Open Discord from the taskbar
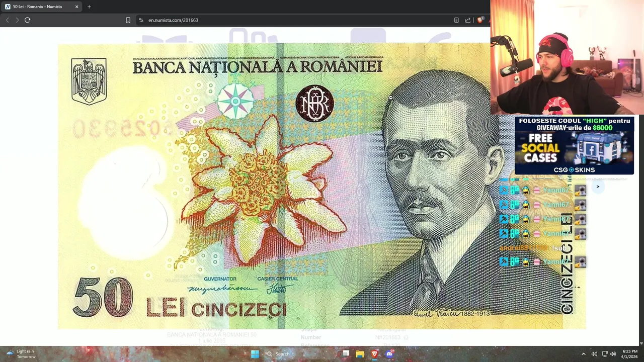644x362 pixels. point(389,354)
